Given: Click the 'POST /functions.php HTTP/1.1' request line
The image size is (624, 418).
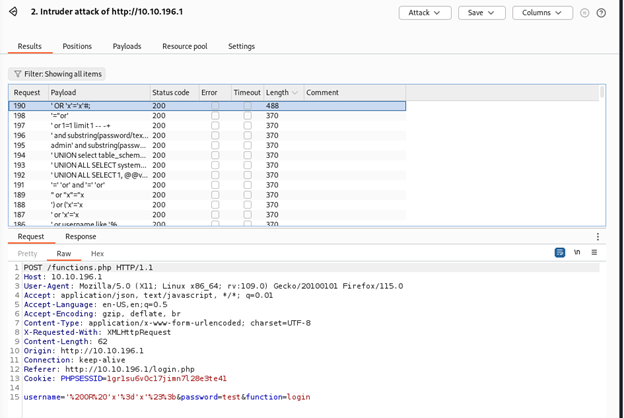Looking at the screenshot, I should tap(88, 268).
